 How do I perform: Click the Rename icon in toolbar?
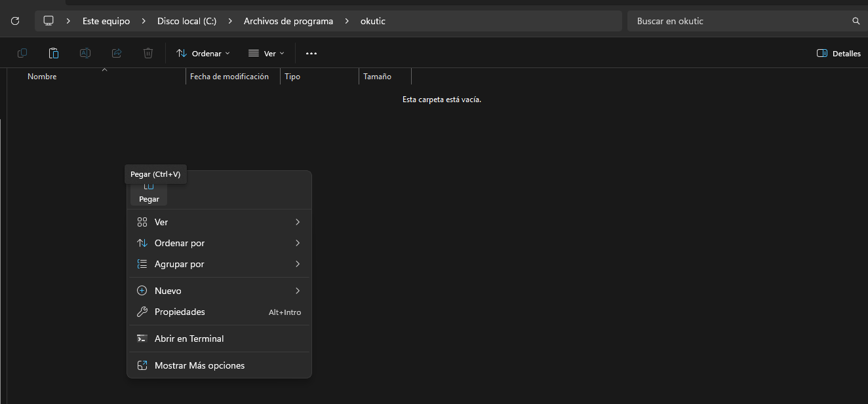(x=85, y=53)
